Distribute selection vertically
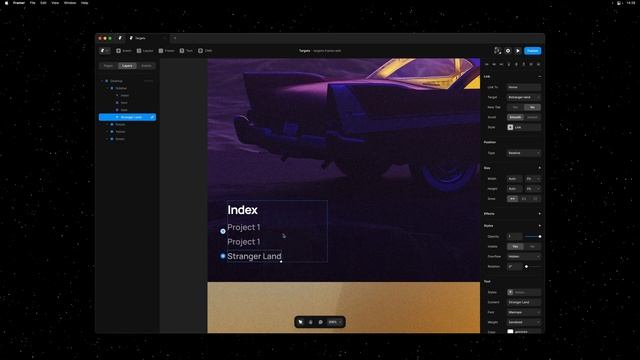 [538, 64]
